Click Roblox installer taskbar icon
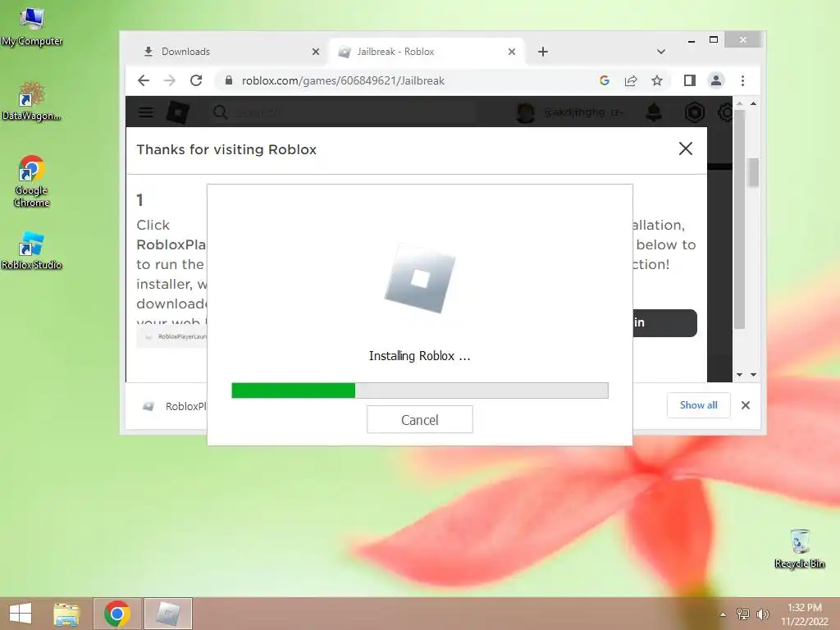Image resolution: width=840 pixels, height=630 pixels. [x=168, y=614]
